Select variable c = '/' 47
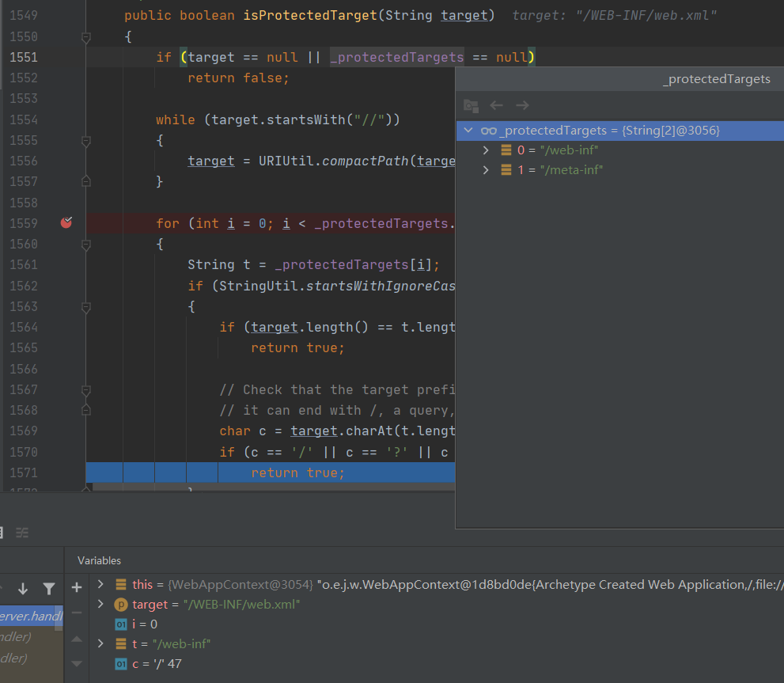784x683 pixels. pyautogui.click(x=157, y=664)
